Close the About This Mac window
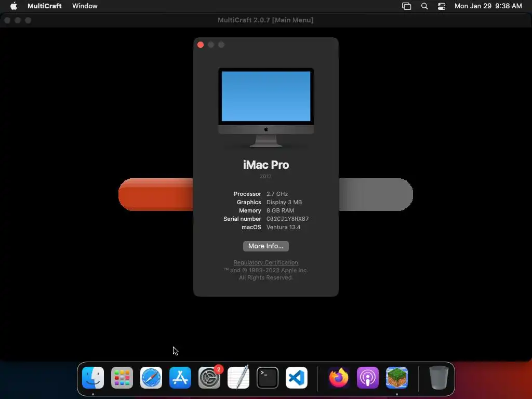532x399 pixels. (201, 45)
